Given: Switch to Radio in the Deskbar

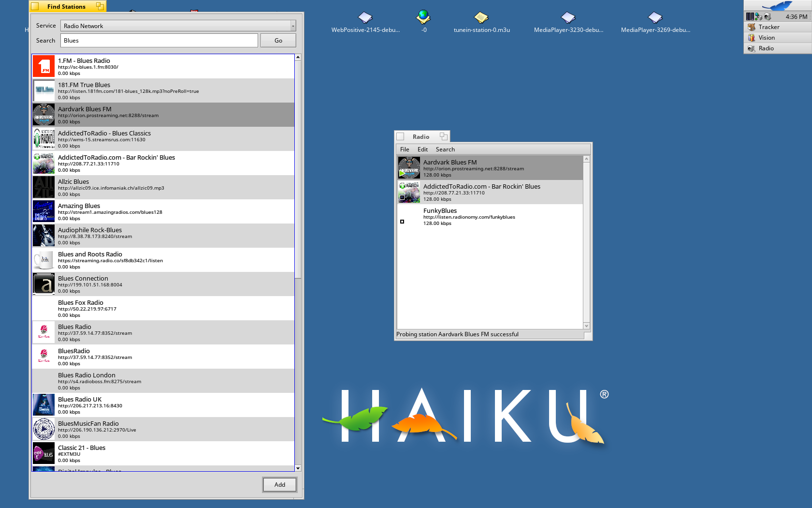Looking at the screenshot, I should [x=778, y=48].
